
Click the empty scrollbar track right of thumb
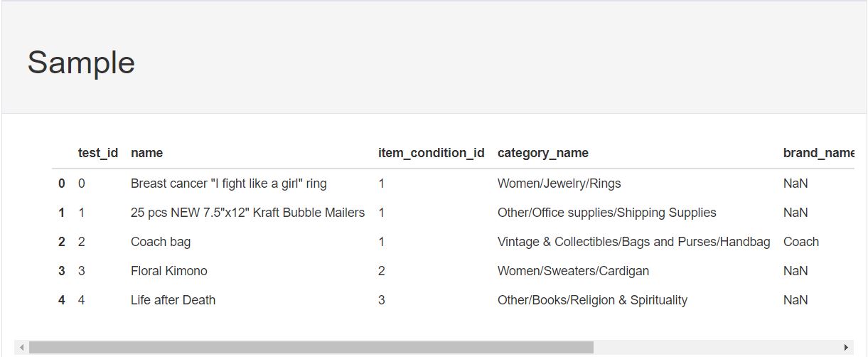717,347
